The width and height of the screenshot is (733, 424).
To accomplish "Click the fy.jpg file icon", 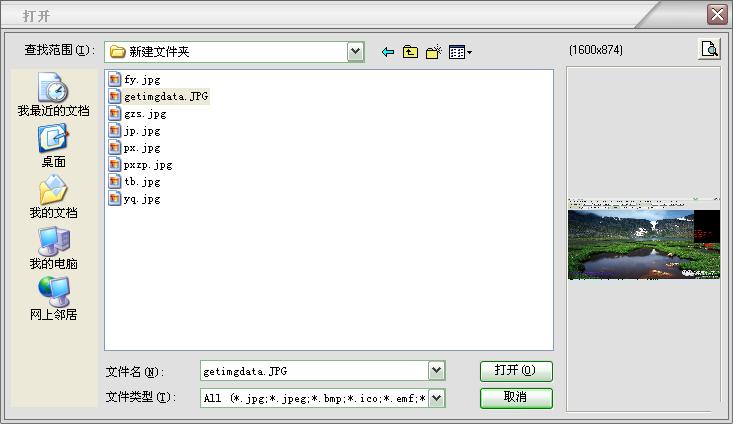I will pyautogui.click(x=115, y=79).
